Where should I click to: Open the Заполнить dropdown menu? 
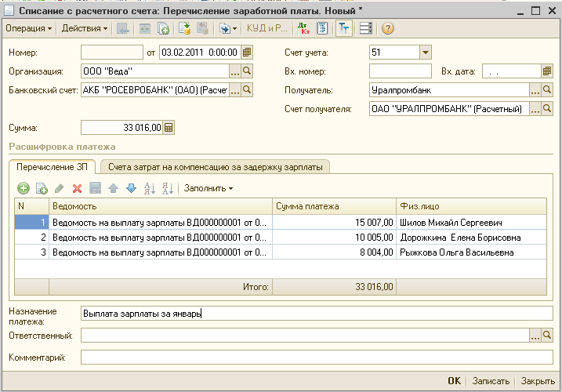[x=208, y=188]
